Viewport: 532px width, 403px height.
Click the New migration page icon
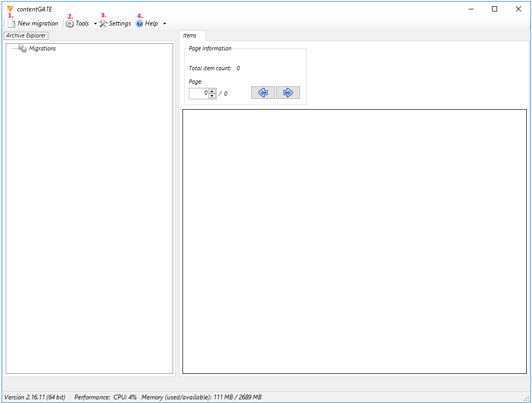(11, 23)
